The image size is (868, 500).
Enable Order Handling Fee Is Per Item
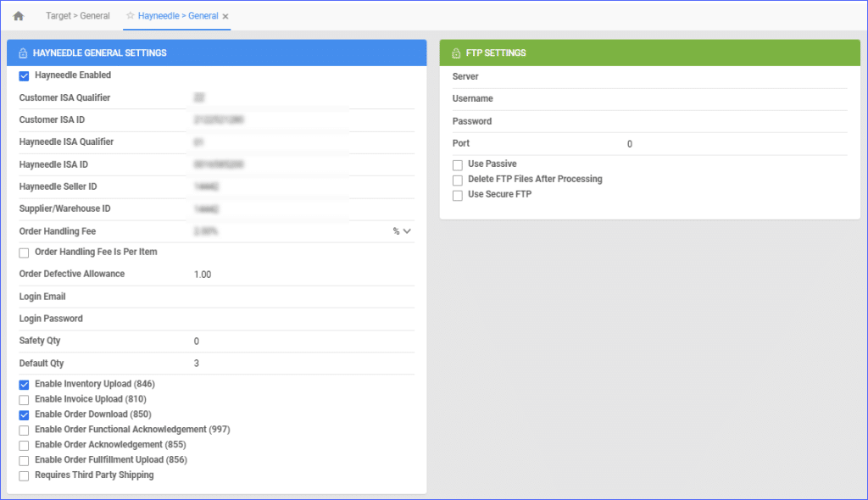[25, 252]
